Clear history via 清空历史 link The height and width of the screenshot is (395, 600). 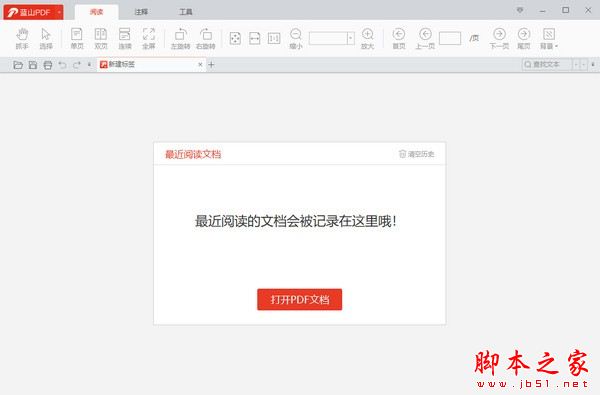417,154
